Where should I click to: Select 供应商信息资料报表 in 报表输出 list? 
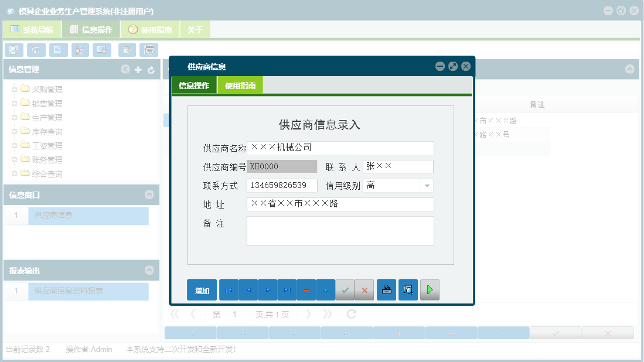(x=88, y=291)
